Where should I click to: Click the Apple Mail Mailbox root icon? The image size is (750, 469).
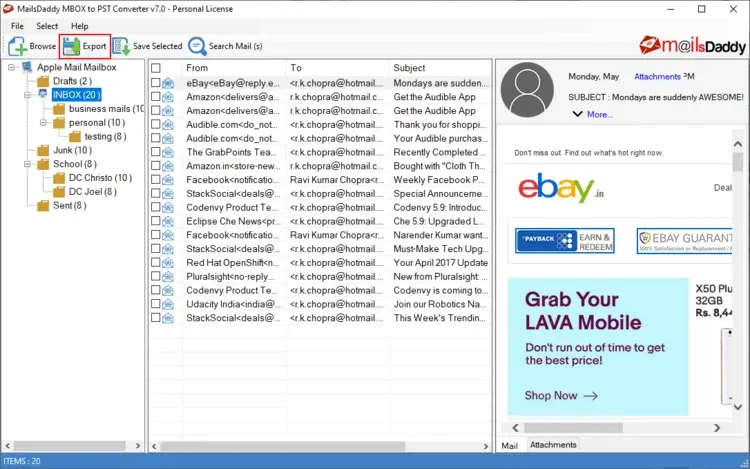[x=27, y=67]
